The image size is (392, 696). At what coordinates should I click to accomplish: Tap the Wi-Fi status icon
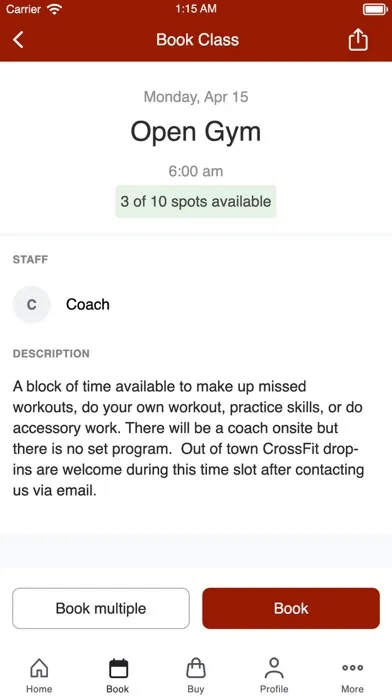tap(55, 9)
